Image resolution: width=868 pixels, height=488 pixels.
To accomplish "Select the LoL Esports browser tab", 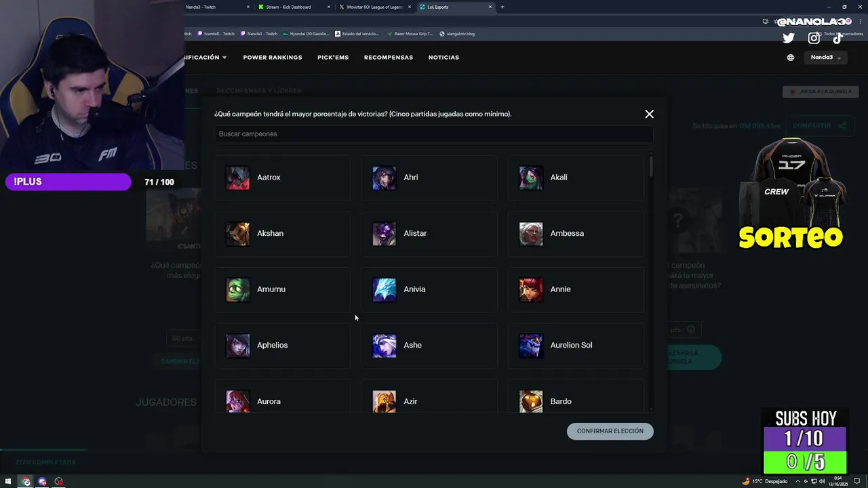I will coord(455,7).
